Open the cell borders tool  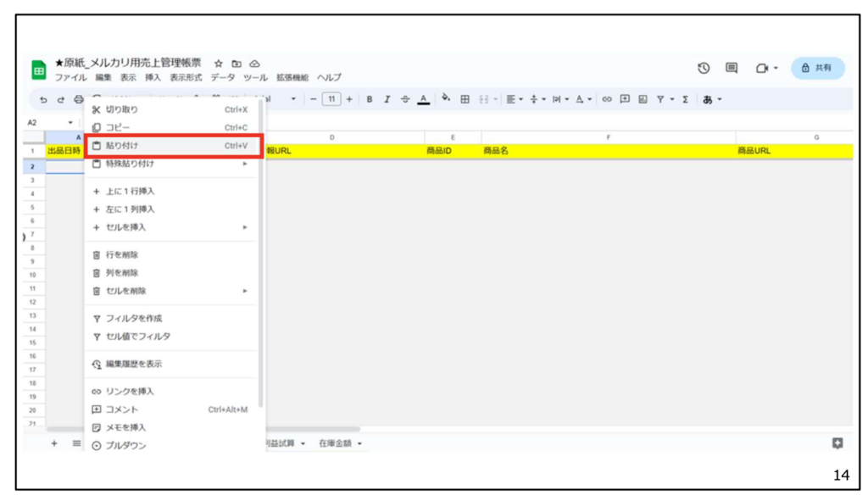pyautogui.click(x=465, y=99)
